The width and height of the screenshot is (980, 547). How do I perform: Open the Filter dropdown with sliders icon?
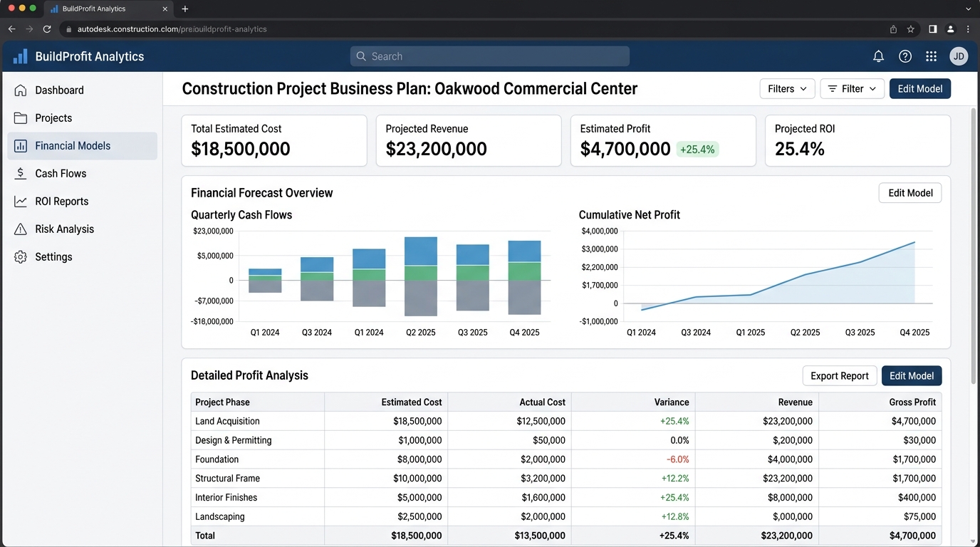click(853, 88)
